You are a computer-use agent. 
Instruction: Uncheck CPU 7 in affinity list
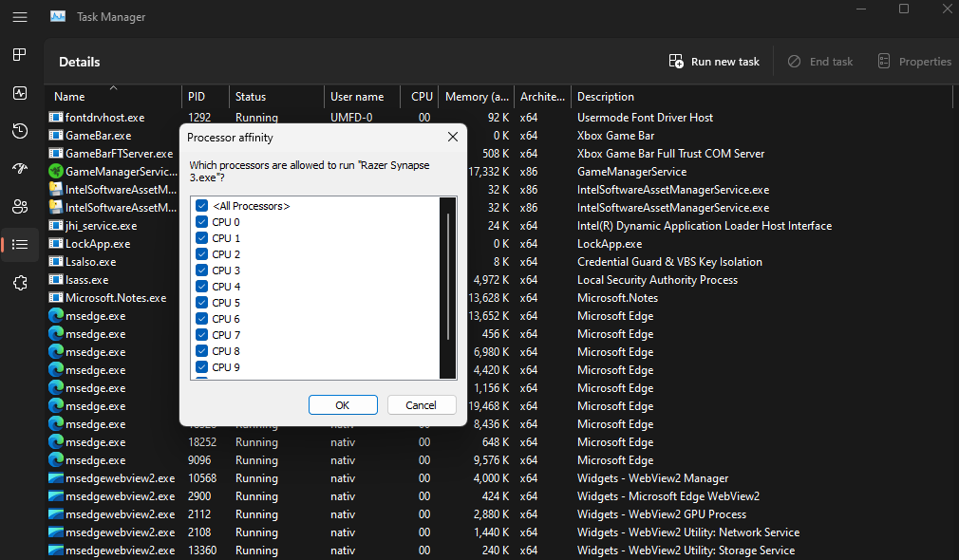click(202, 335)
